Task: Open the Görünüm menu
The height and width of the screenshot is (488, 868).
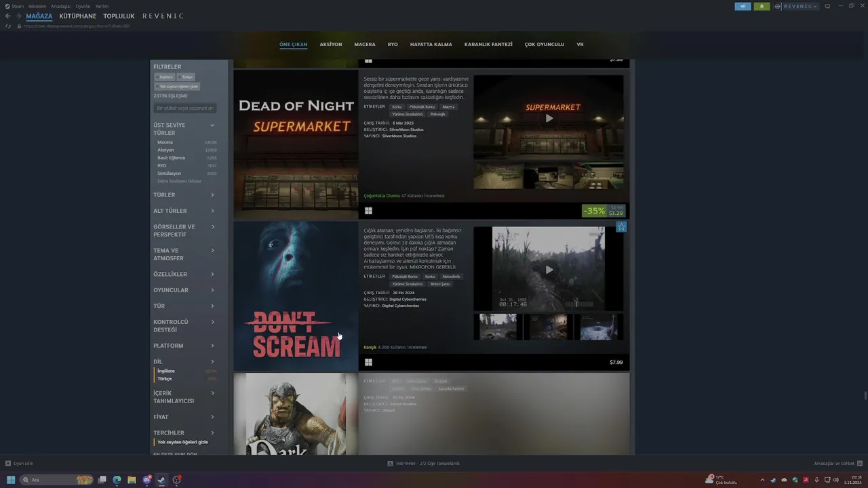Action: 37,6
